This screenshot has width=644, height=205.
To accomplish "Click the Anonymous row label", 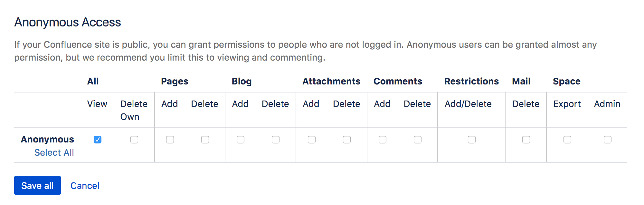I will coord(47,139).
